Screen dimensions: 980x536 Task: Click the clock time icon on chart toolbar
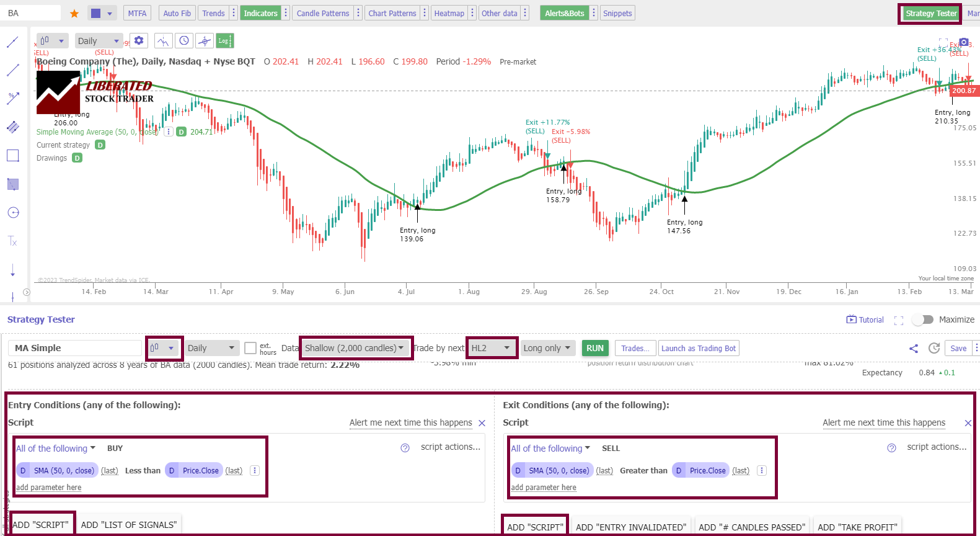(184, 41)
